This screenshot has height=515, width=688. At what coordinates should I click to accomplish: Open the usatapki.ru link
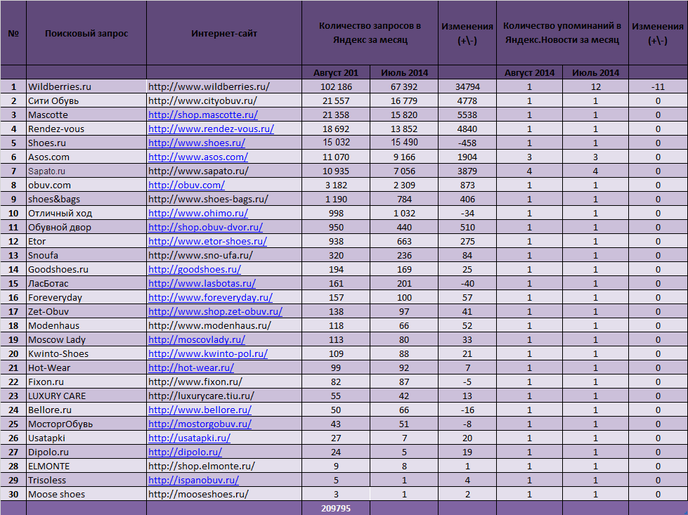coord(189,438)
